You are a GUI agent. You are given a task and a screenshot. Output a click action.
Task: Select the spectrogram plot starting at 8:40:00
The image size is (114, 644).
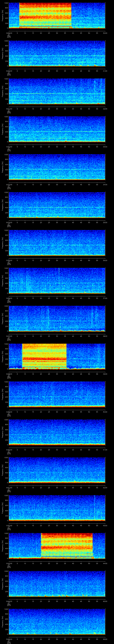(57, 432)
